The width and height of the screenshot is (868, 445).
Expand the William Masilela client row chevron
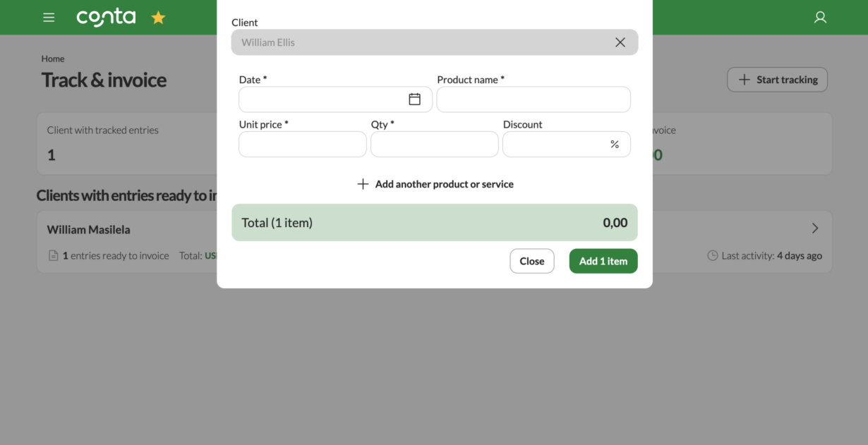point(814,228)
